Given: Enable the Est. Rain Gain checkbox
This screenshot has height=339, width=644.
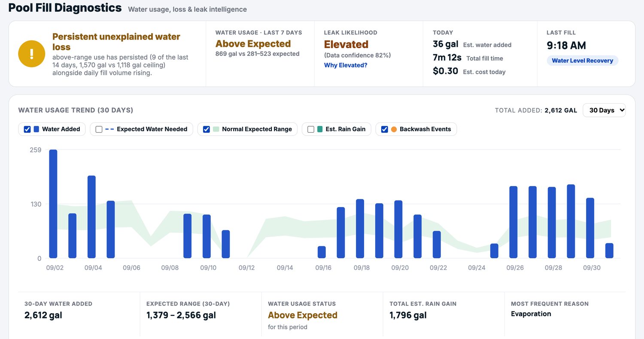Looking at the screenshot, I should coord(311,129).
